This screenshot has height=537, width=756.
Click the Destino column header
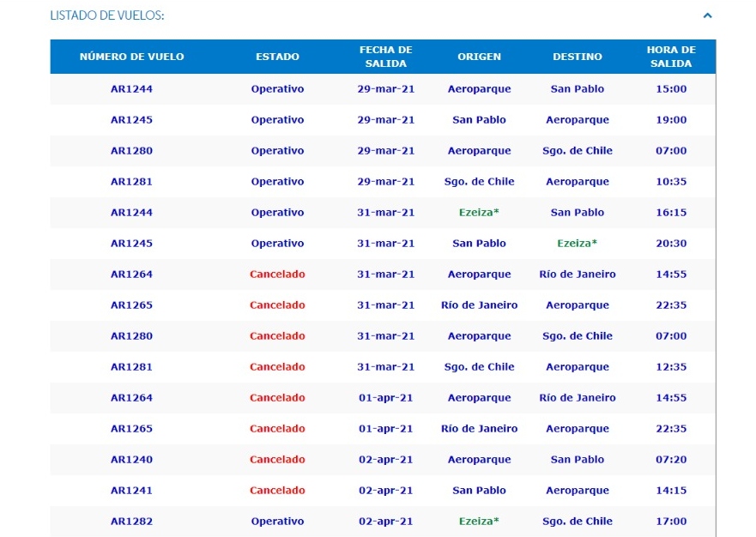(578, 57)
